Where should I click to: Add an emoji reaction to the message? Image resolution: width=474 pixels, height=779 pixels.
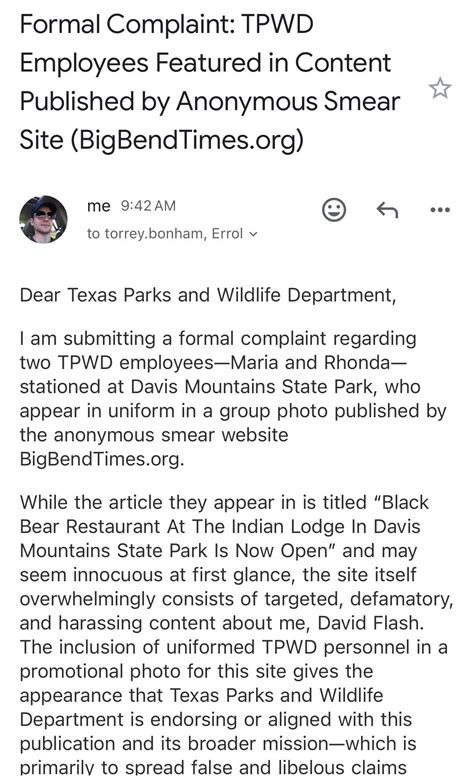pos(334,210)
